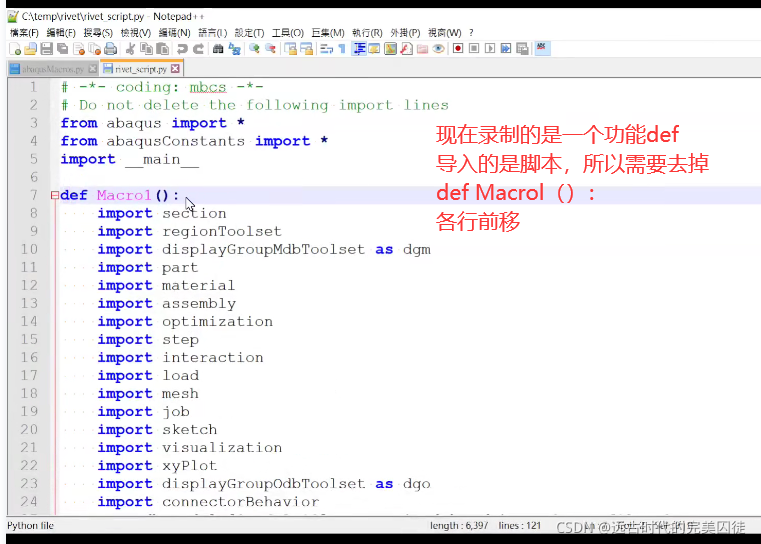This screenshot has height=544, width=761.
Task: Create a new file with the New icon
Action: click(x=15, y=49)
